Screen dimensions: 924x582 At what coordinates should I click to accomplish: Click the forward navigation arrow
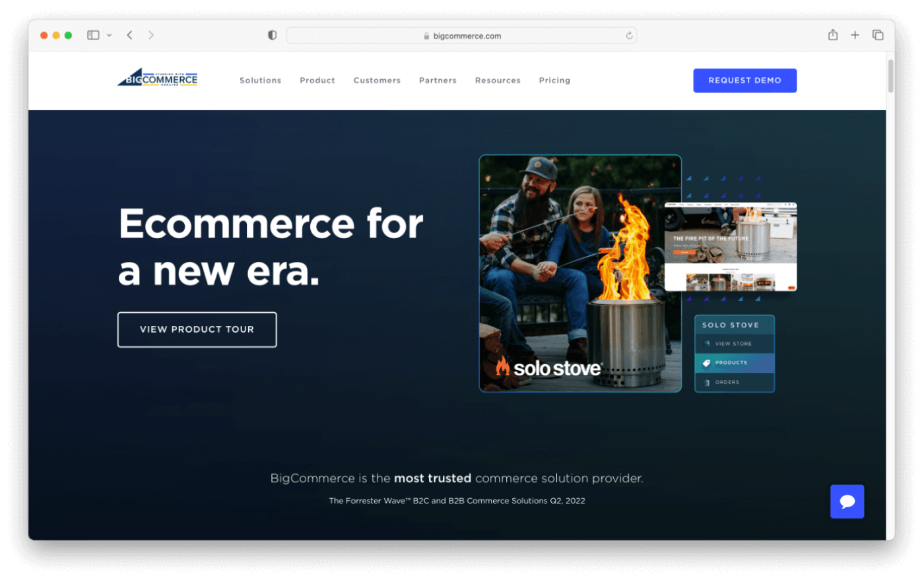(x=151, y=35)
